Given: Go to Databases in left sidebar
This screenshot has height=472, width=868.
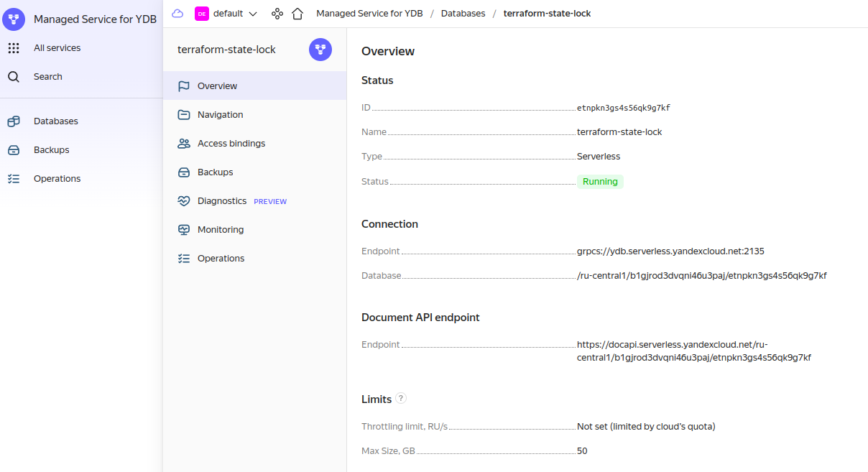Looking at the screenshot, I should pyautogui.click(x=55, y=121).
